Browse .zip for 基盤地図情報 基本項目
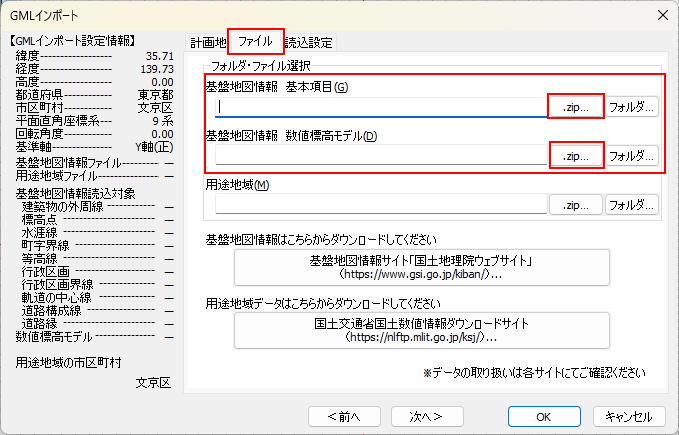Screen dimensions: 679x435 [x=576, y=106]
